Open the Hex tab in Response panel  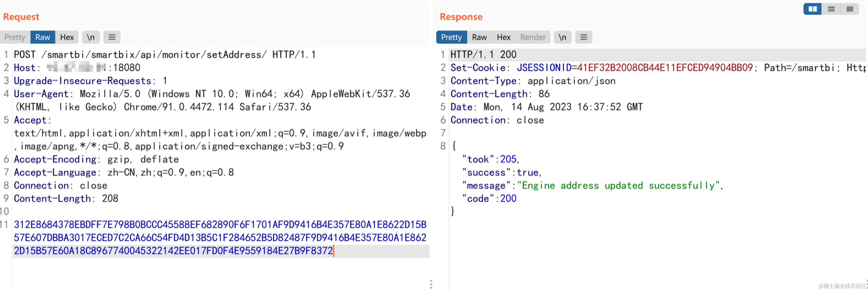tap(503, 37)
